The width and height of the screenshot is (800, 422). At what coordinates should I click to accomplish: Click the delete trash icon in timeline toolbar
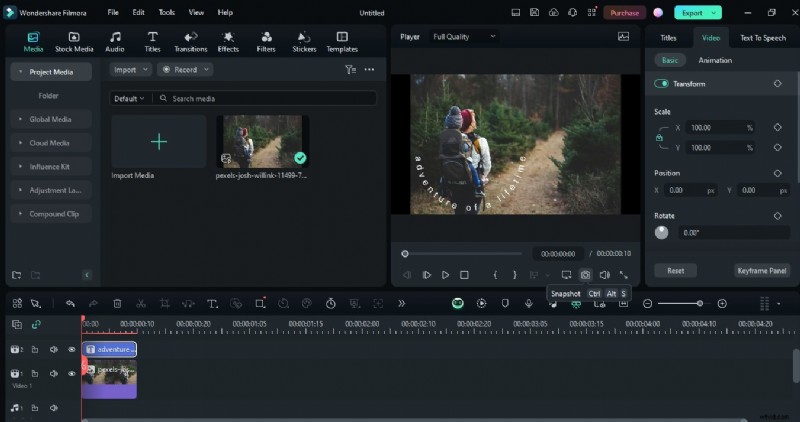tap(117, 303)
